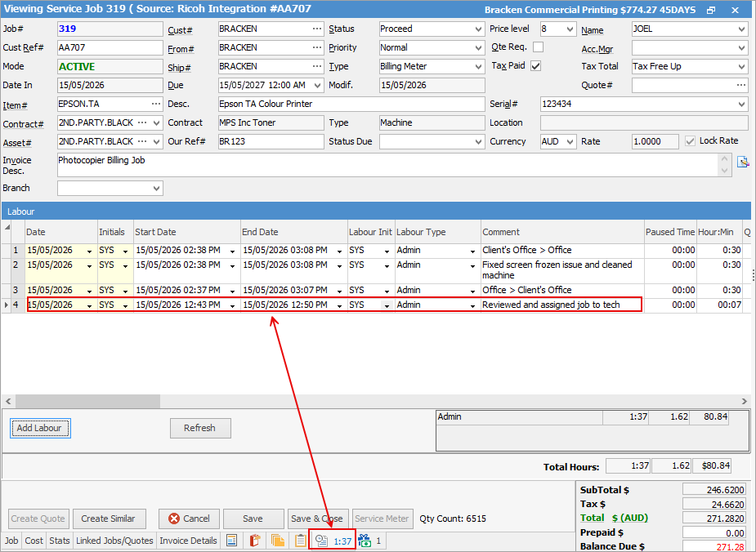Image resolution: width=756 pixels, height=552 pixels.
Task: Click the Cancel button
Action: pyautogui.click(x=189, y=519)
